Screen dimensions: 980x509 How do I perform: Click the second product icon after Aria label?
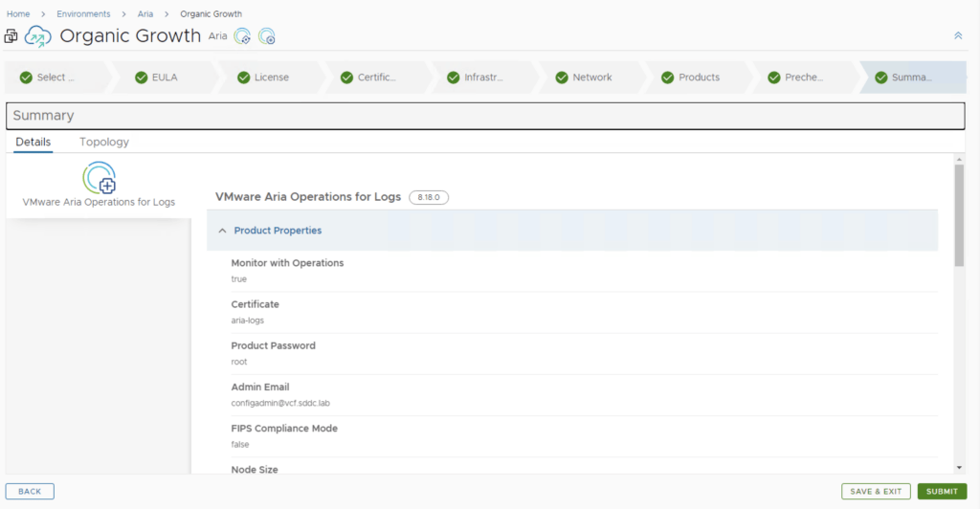[x=267, y=36]
